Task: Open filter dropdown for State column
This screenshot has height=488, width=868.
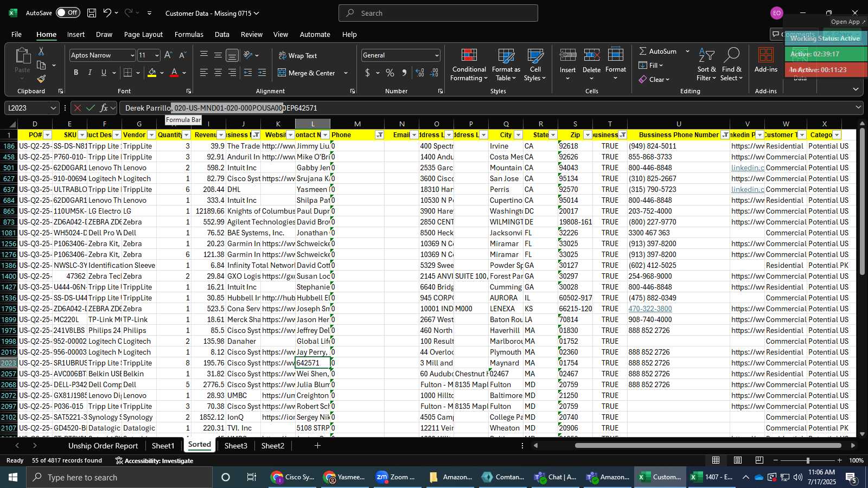Action: [x=553, y=135]
